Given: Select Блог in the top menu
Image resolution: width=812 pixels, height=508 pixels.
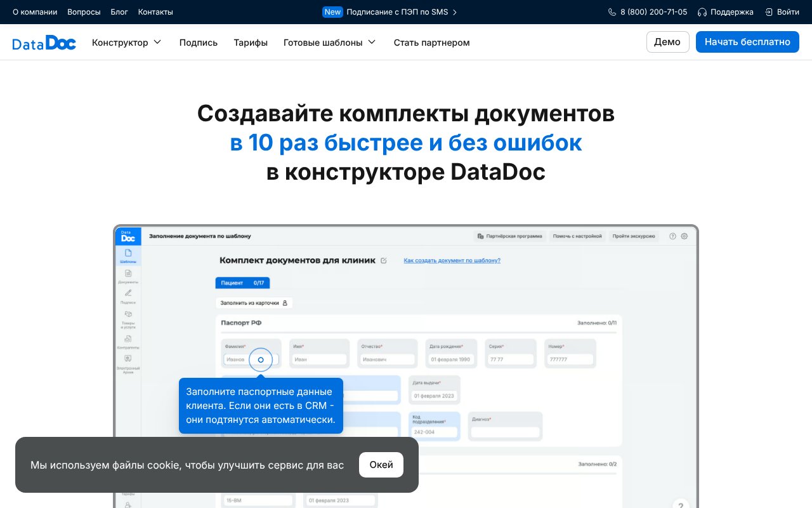Looking at the screenshot, I should [119, 11].
